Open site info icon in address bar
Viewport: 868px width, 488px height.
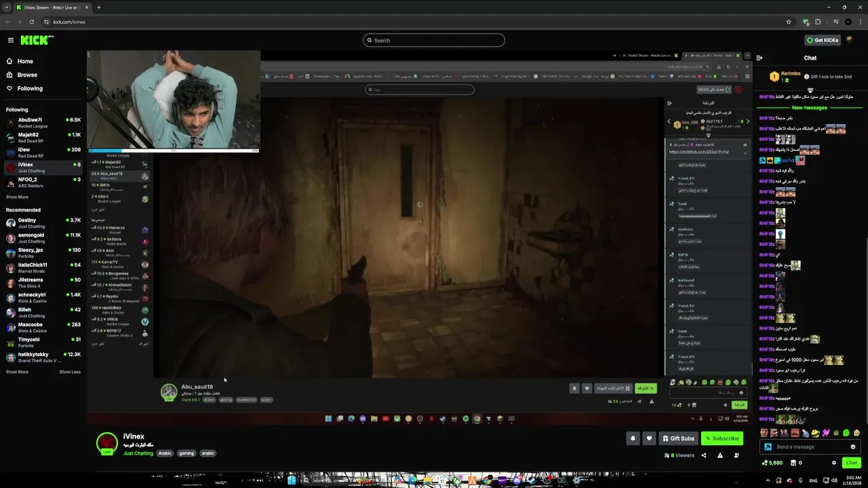pos(46,22)
